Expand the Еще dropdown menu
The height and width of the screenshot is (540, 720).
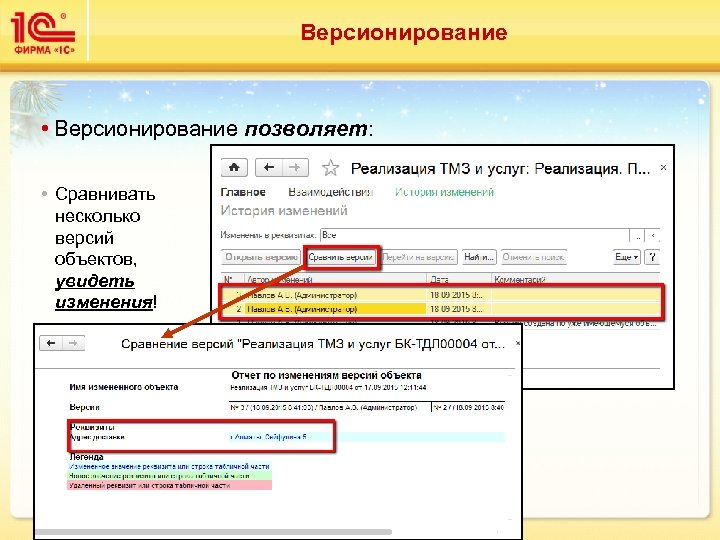[x=626, y=257]
